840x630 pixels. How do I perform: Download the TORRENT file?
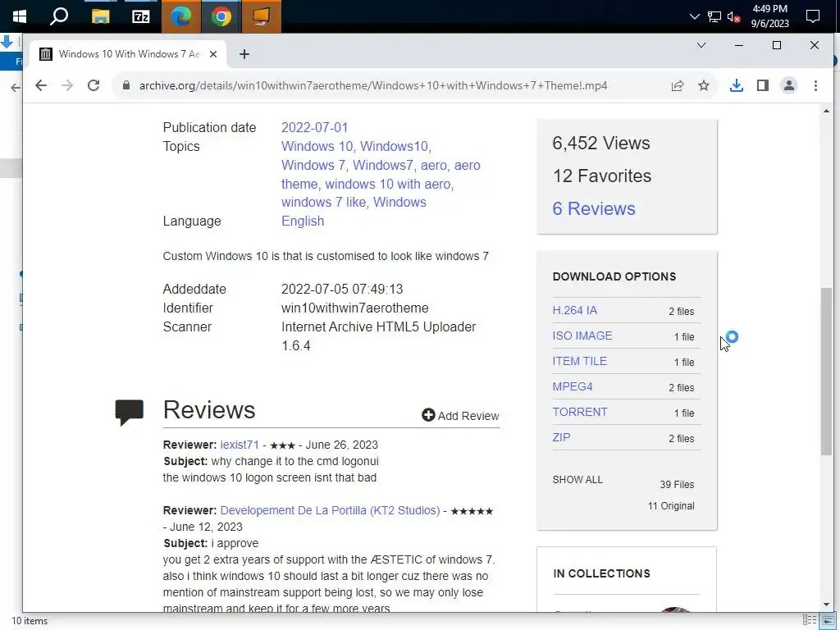click(580, 412)
